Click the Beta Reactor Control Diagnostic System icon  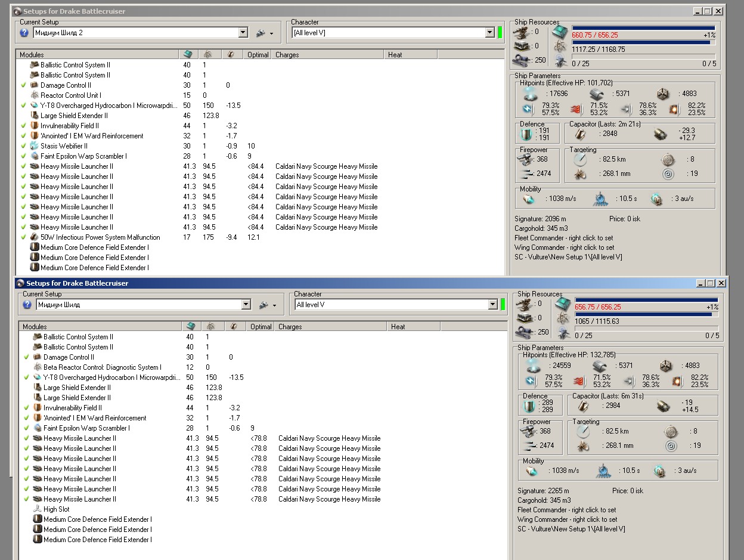[38, 367]
